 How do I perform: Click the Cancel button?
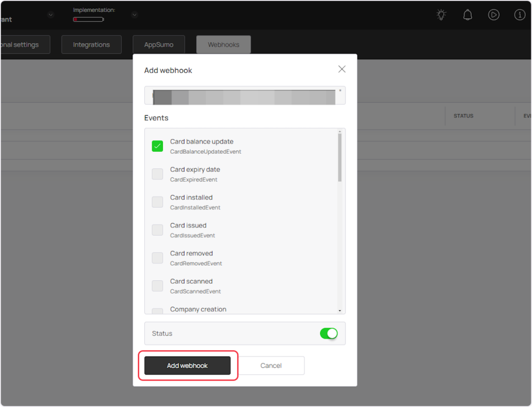pyautogui.click(x=271, y=365)
